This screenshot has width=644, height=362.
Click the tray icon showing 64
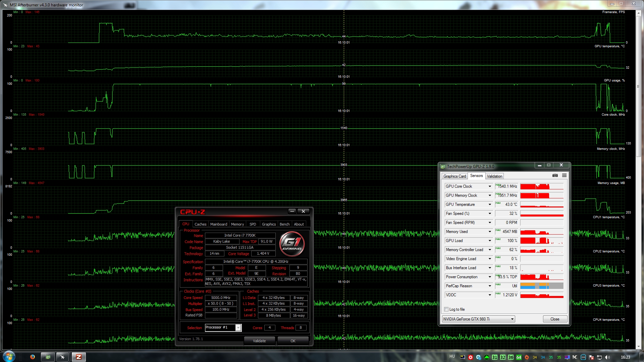[x=519, y=357]
